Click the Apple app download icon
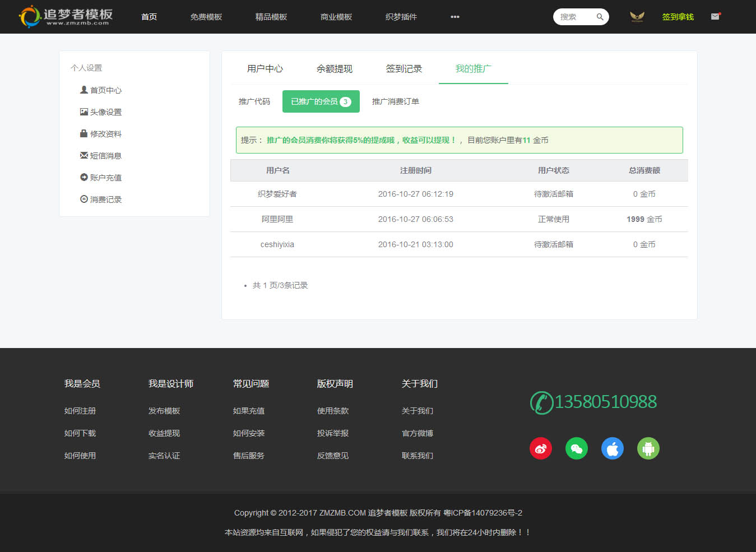Viewport: 756px width, 552px height. pyautogui.click(x=612, y=448)
